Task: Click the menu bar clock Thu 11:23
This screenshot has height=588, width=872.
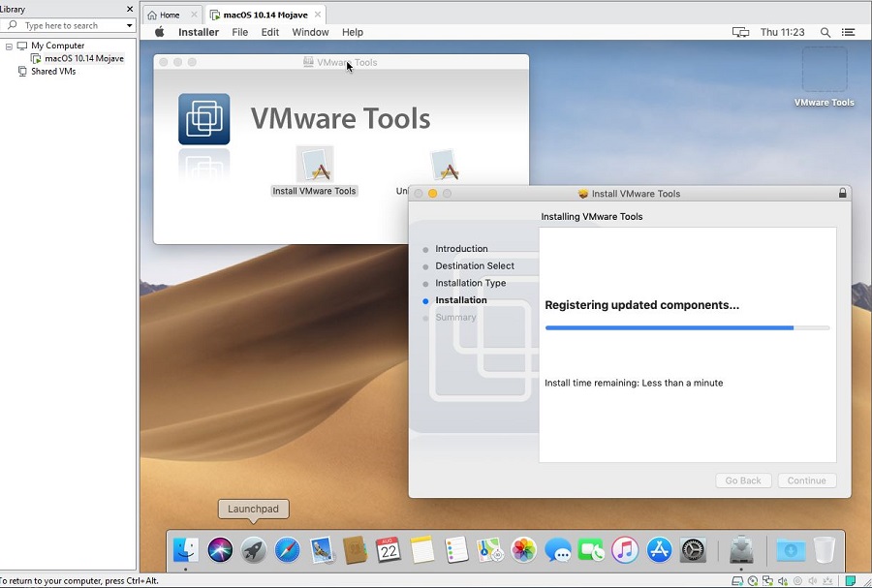Action: (783, 32)
